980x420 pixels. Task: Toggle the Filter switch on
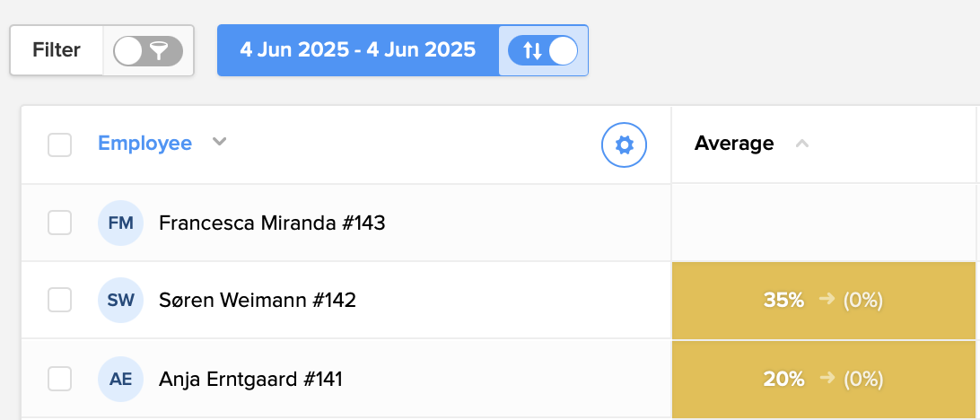point(148,51)
